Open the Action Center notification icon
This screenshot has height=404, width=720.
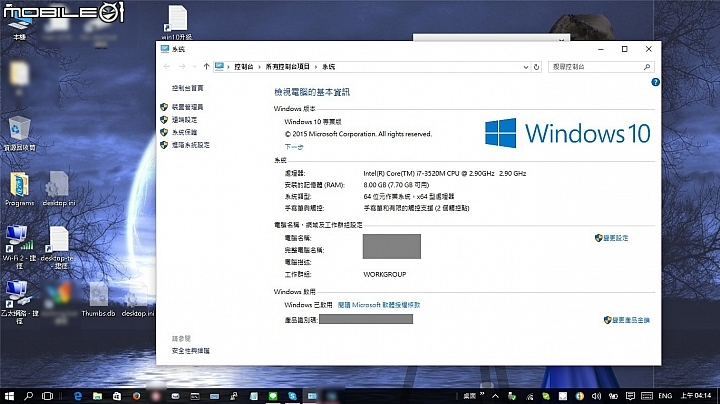tap(630, 396)
